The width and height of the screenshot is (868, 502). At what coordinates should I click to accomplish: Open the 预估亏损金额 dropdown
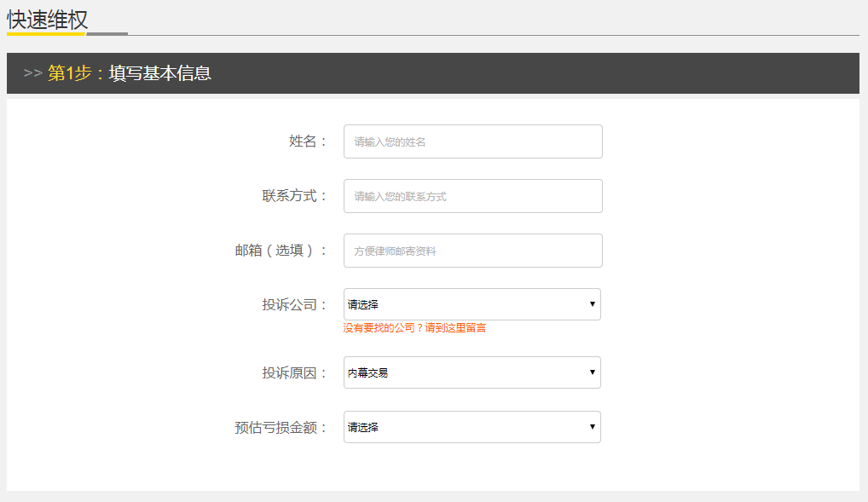[472, 427]
